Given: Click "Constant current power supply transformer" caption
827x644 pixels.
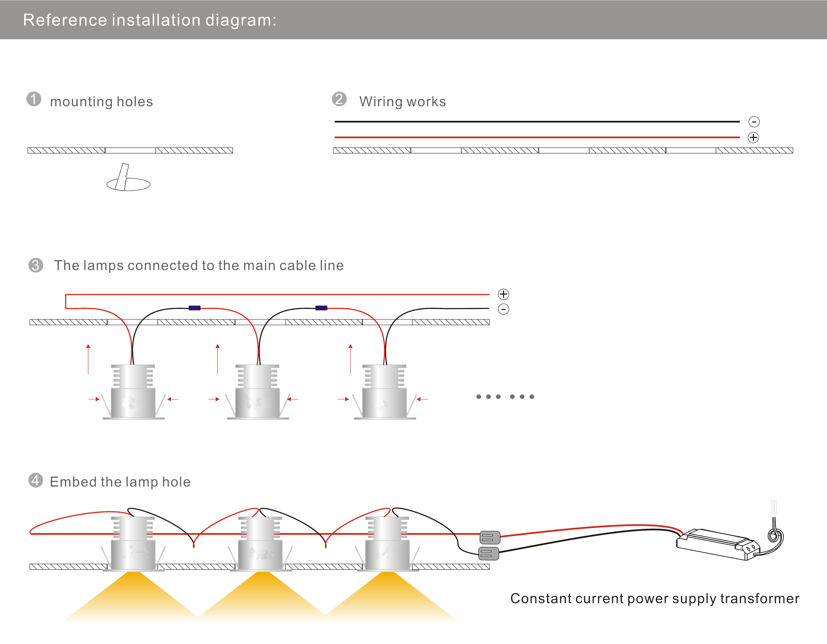Looking at the screenshot, I should click(655, 599).
